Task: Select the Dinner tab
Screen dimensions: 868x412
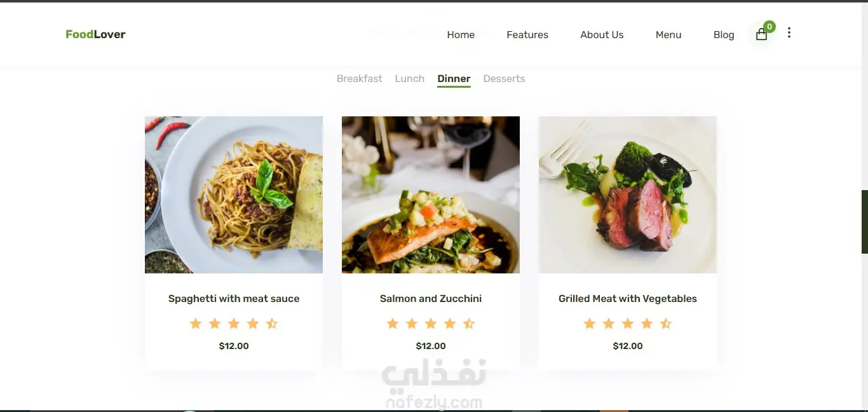Action: [454, 79]
